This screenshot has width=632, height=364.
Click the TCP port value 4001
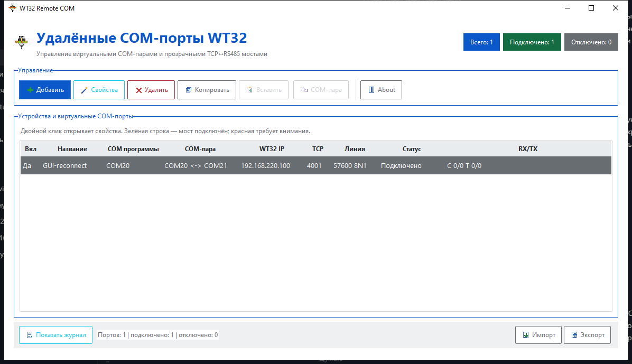[x=314, y=166]
